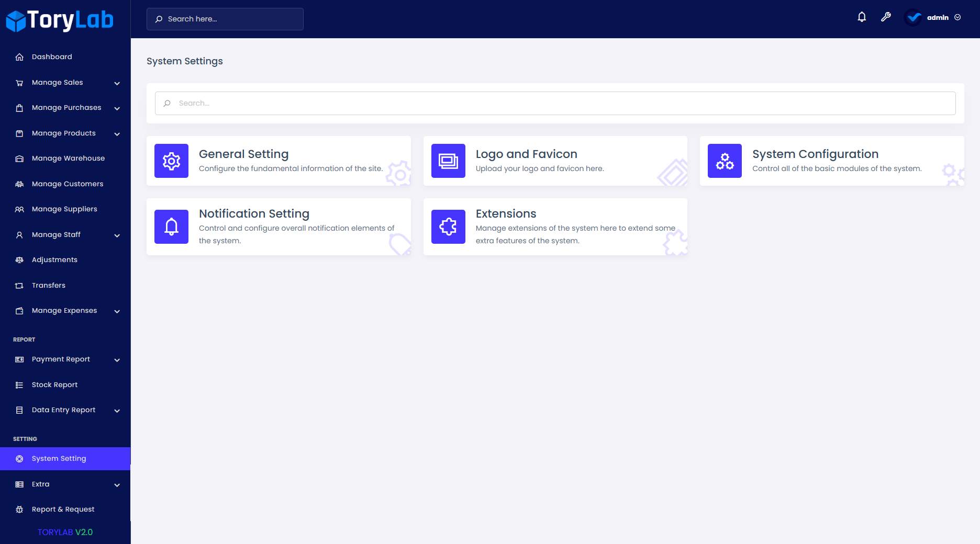Select the General Setting gear icon
The image size is (980, 544).
pos(171,161)
